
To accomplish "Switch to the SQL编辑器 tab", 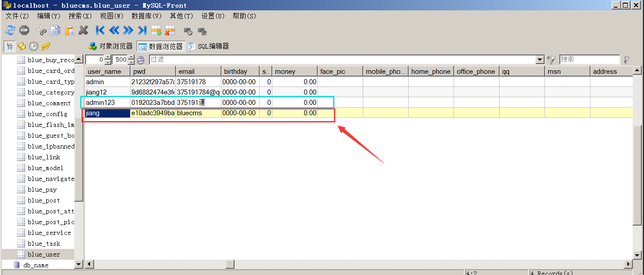I will coord(208,46).
